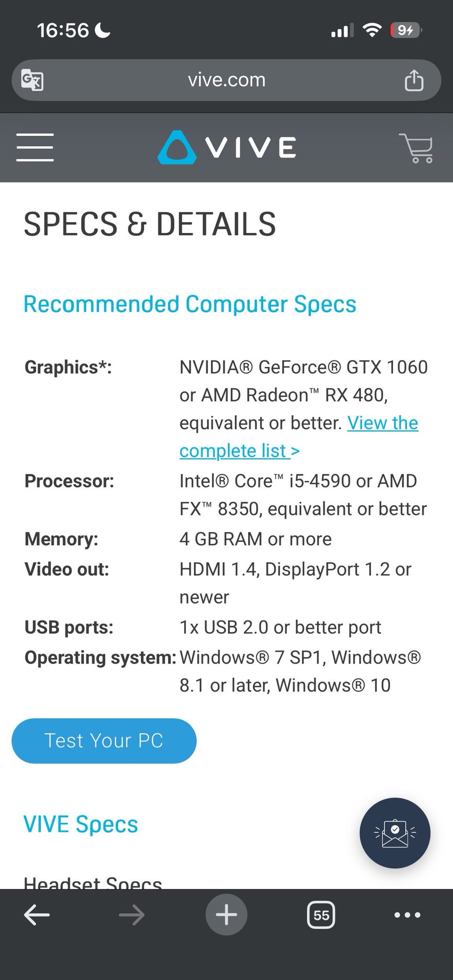Tap the vive.com address bar
The height and width of the screenshot is (980, 453).
pos(226,80)
